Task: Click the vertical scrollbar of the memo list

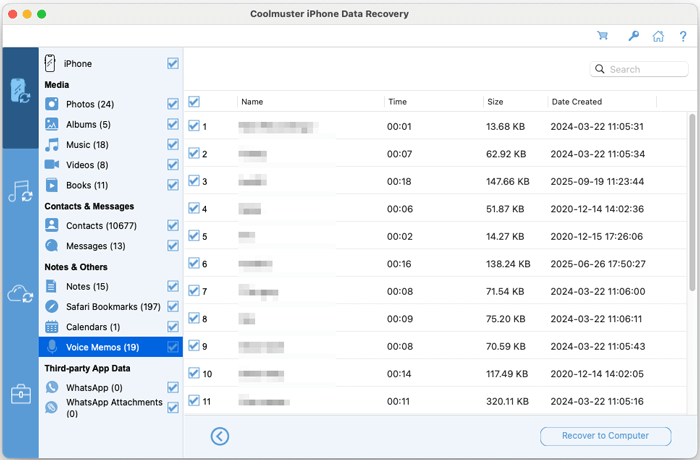Action: (x=692, y=202)
